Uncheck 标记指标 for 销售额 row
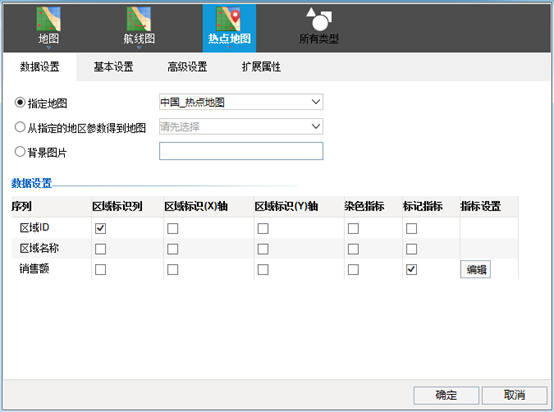 tap(411, 270)
